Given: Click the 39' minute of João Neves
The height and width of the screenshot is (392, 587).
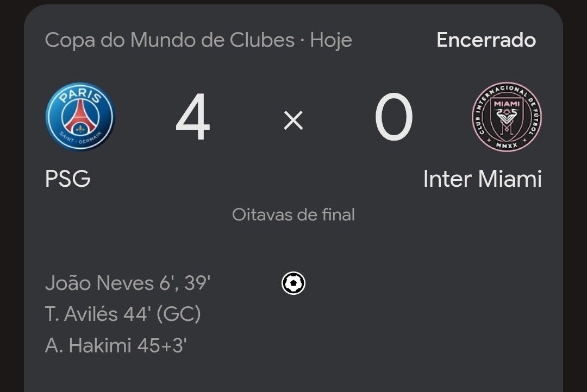Looking at the screenshot, I should 197,283.
